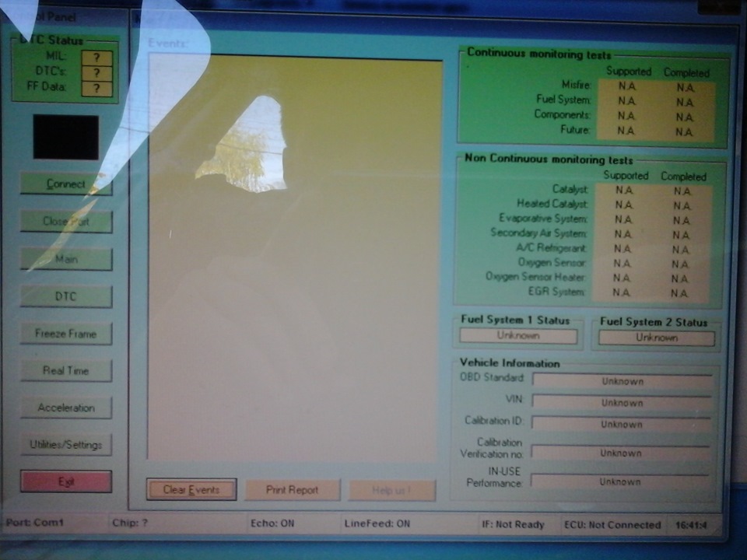This screenshot has height=560, width=747.
Task: Open the Acceleration section
Action: click(66, 408)
